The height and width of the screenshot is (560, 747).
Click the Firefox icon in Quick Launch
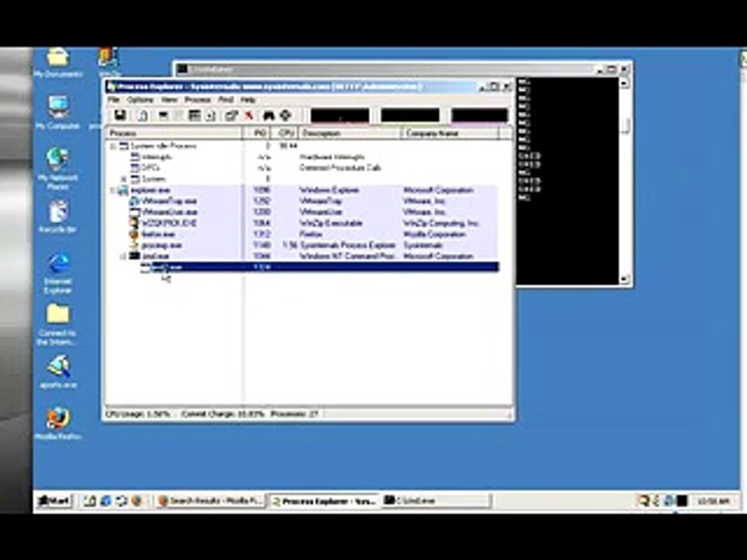(x=137, y=501)
